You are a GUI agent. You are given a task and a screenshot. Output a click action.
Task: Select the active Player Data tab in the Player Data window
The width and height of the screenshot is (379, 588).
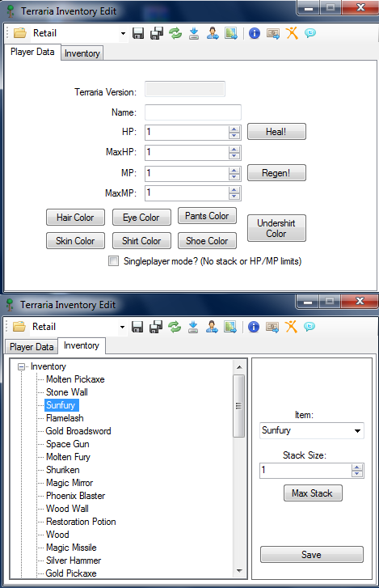[32, 52]
